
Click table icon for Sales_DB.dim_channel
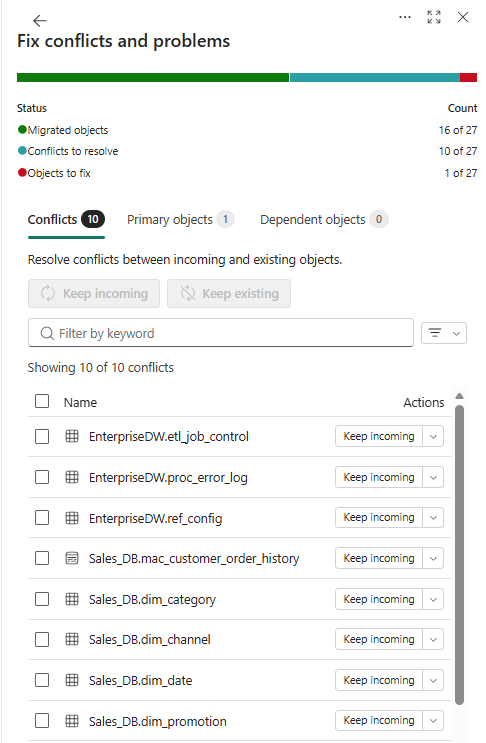pyautogui.click(x=72, y=639)
